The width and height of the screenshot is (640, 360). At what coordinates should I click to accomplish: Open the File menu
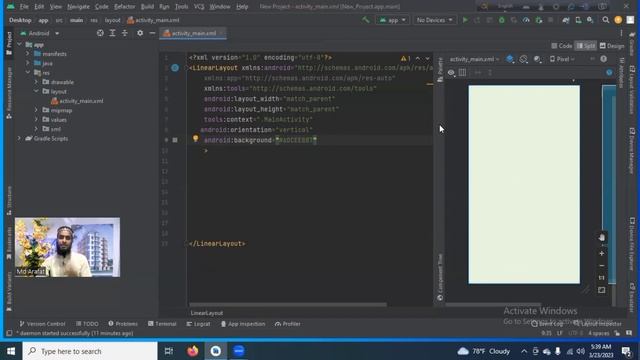24,7
